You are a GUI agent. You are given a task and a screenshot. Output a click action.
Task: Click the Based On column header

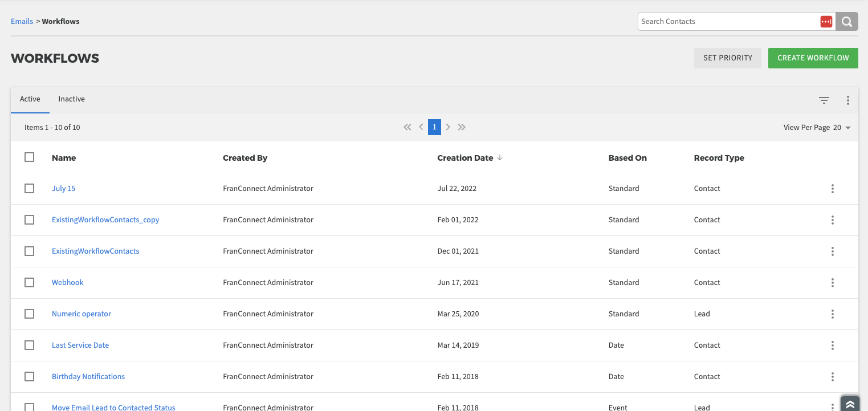[627, 158]
